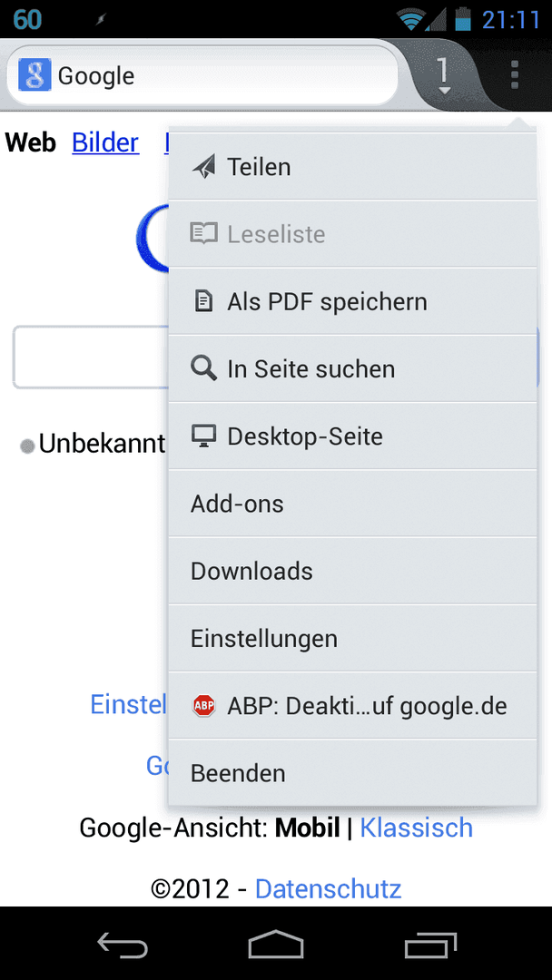
Task: Open the tab counter showing 1
Action: tap(443, 76)
